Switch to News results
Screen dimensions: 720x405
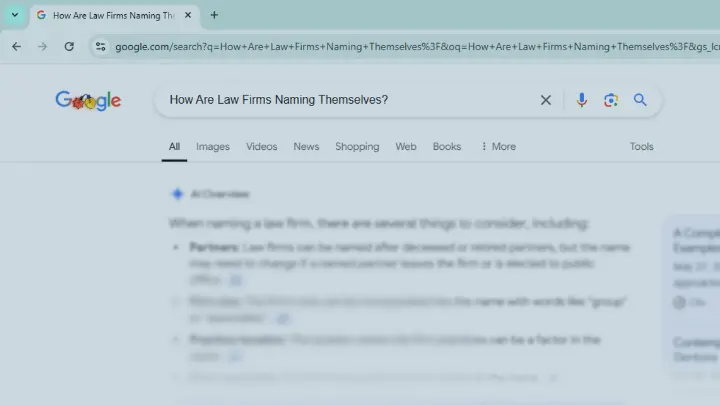pyautogui.click(x=306, y=146)
